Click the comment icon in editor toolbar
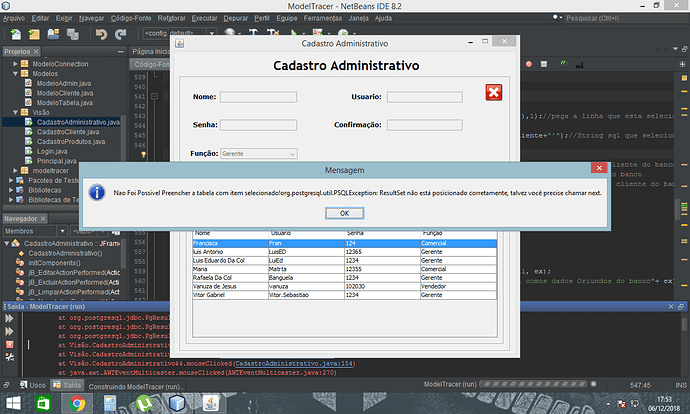 click(x=564, y=64)
